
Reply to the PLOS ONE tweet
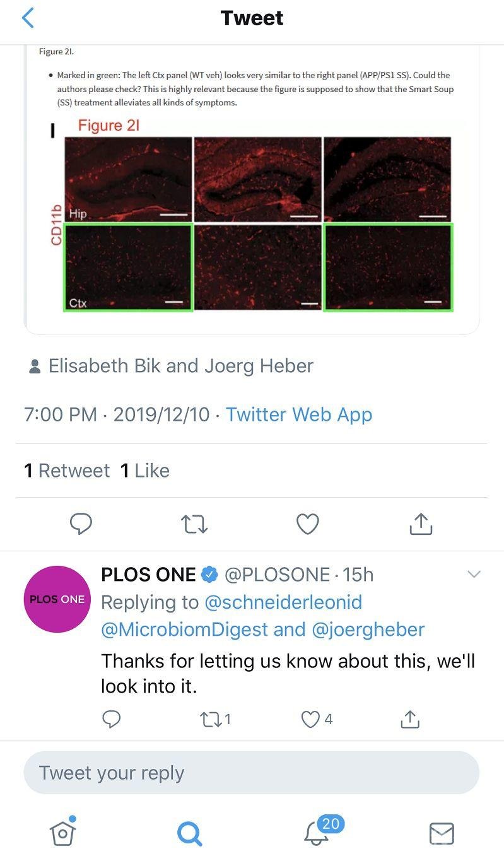111,719
